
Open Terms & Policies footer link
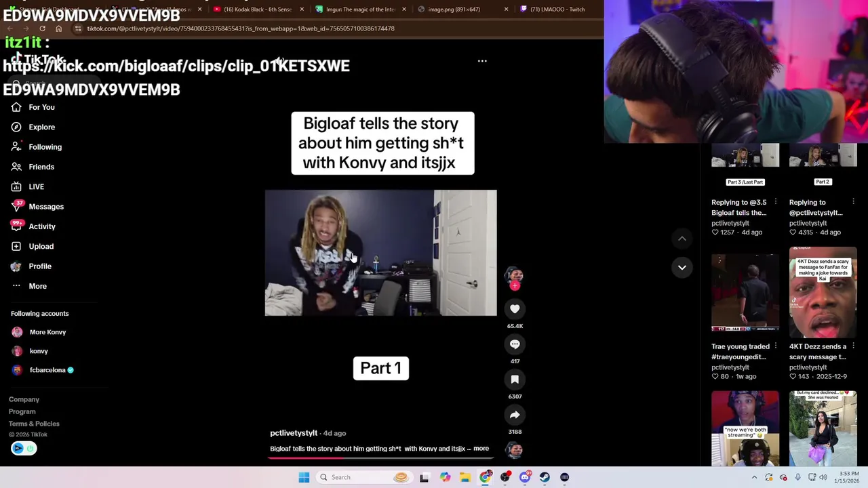[x=34, y=424]
